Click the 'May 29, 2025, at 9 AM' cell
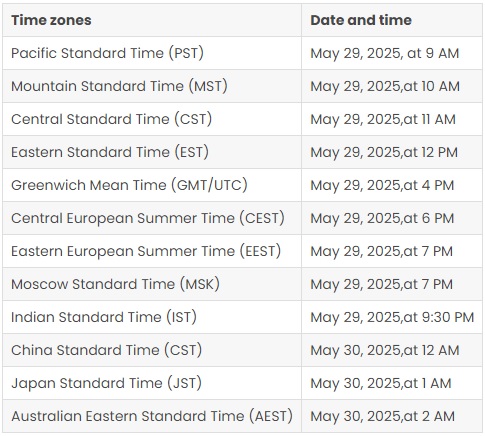This screenshot has width=485, height=436. (x=392, y=53)
